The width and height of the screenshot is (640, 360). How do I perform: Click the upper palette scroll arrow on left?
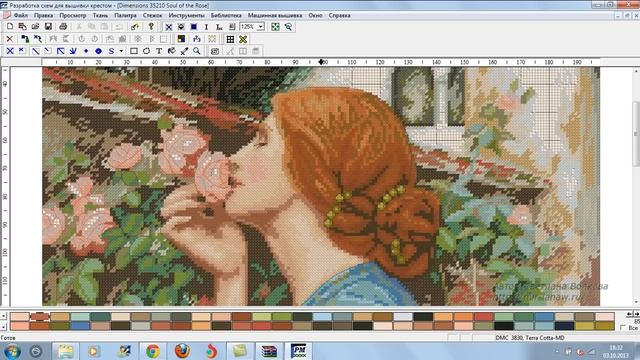[x=3, y=316]
